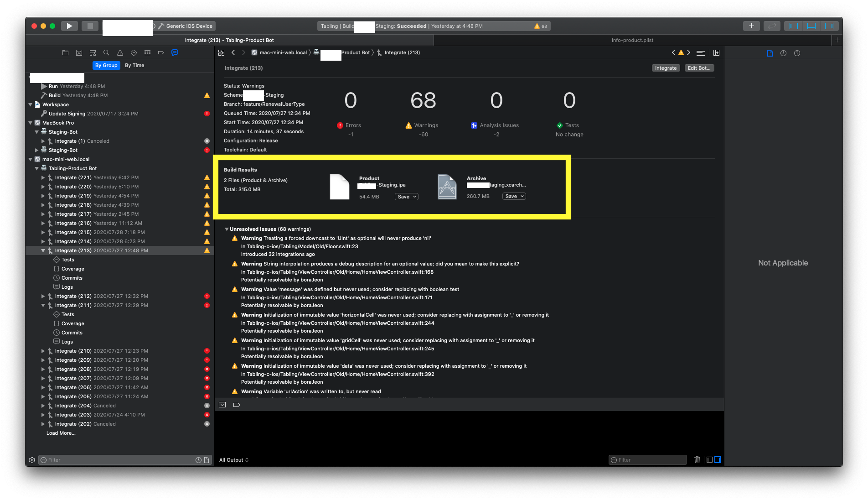868x500 pixels.
Task: Toggle the Inspectors panel visibility
Action: pos(829,26)
